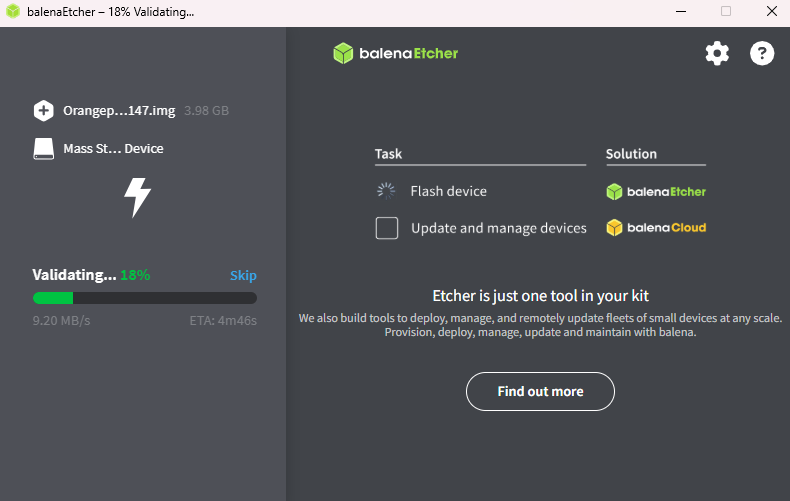Click the balenaEtcher header logo
Screen dimensions: 790x501
[x=396, y=54]
